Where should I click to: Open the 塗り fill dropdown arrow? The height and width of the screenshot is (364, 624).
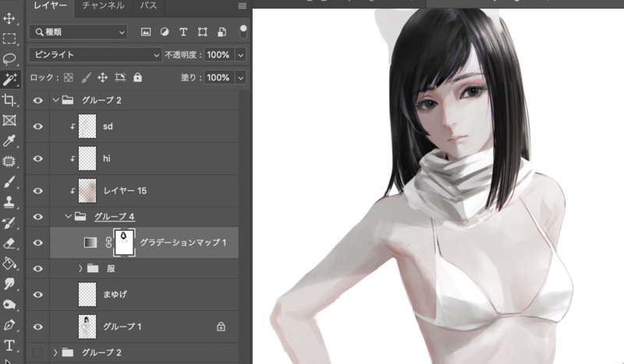click(x=241, y=78)
